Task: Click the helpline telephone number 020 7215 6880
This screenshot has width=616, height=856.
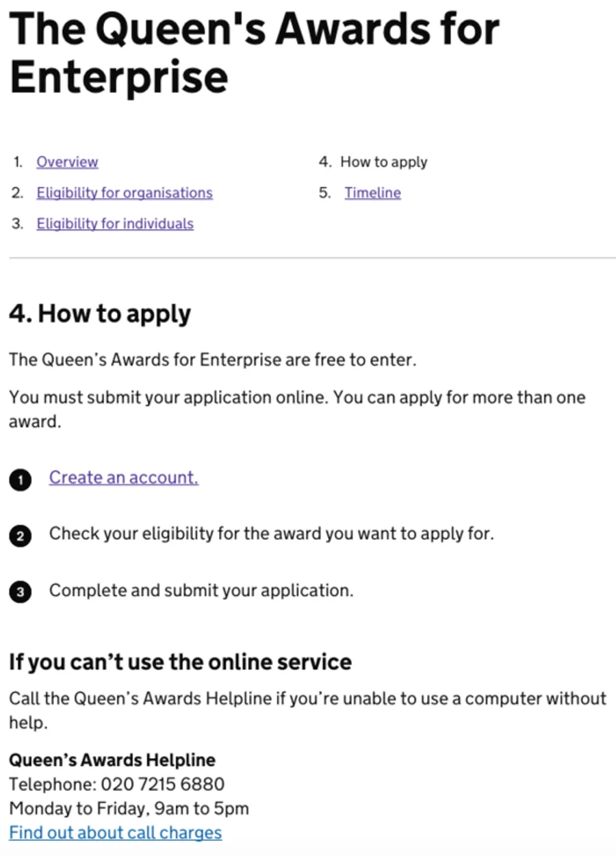Action: (x=162, y=783)
